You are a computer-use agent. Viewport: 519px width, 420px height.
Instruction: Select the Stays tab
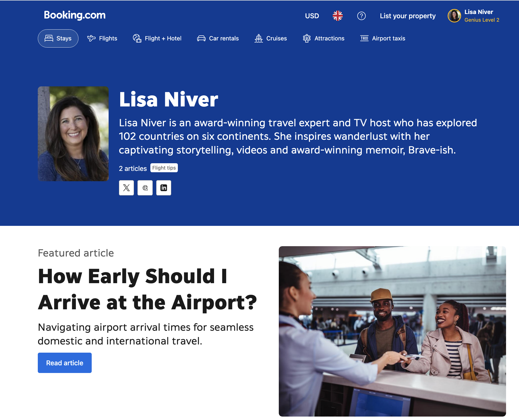(x=58, y=38)
